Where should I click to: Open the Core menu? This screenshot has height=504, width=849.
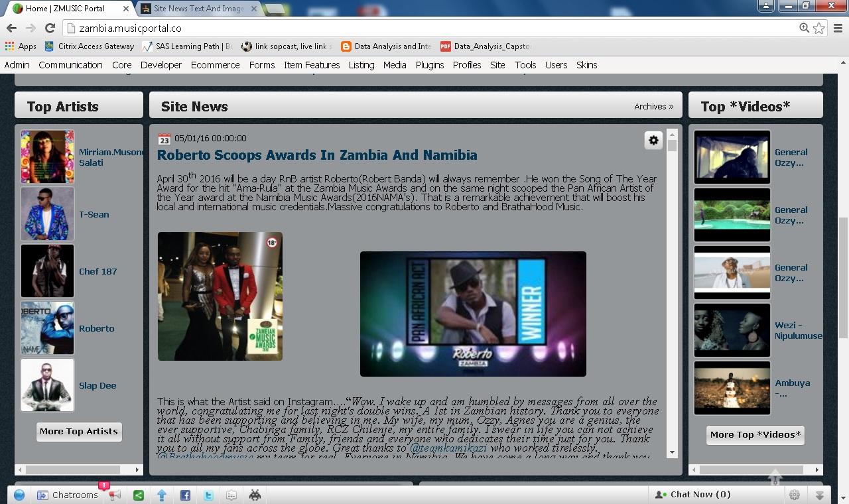click(122, 65)
